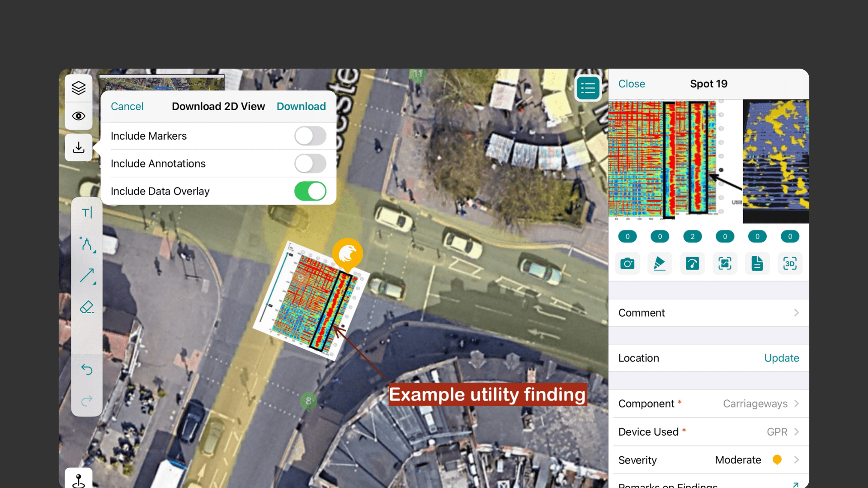Expand the Comment row
This screenshot has width=868, height=488.
[709, 313]
